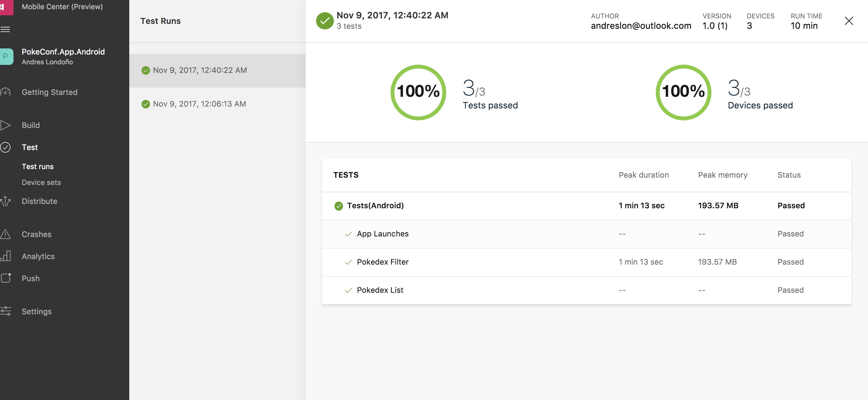Click Mobile Center (Preview) title
The height and width of the screenshot is (400, 868).
[x=62, y=6]
